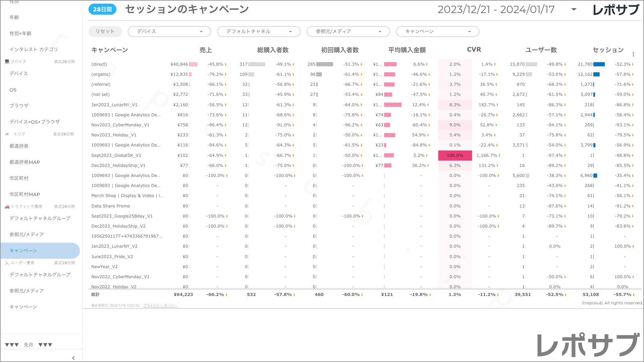Expand the 参照元/メディア filter dropdown
This screenshot has width=644, height=362.
tap(348, 32)
